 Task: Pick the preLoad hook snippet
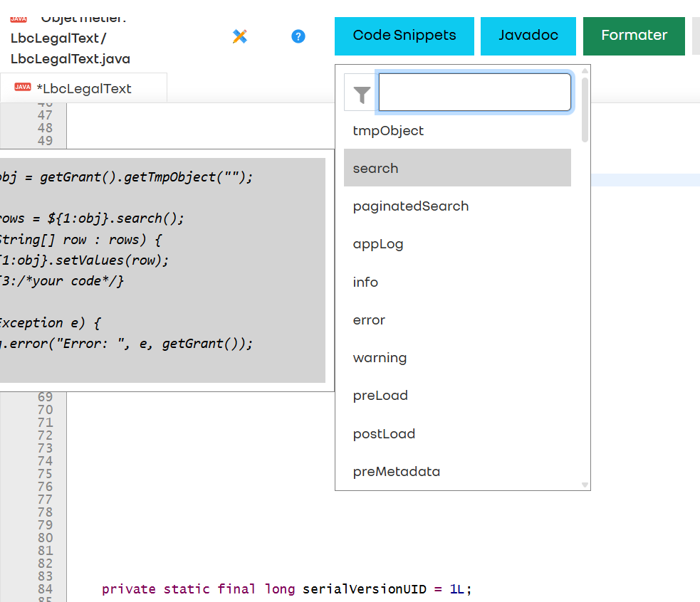pos(380,395)
